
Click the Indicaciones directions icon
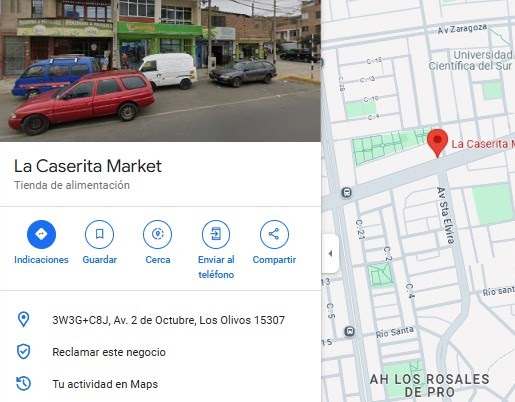41,234
